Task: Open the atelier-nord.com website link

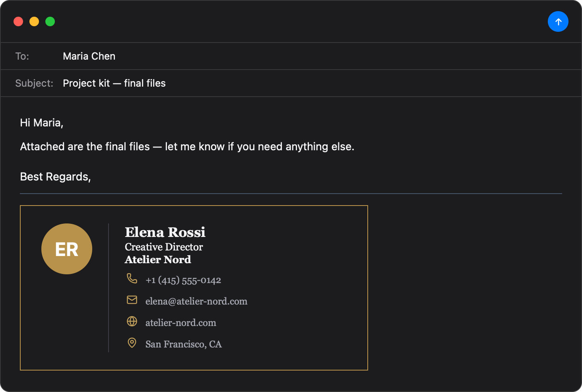Action: tap(181, 323)
